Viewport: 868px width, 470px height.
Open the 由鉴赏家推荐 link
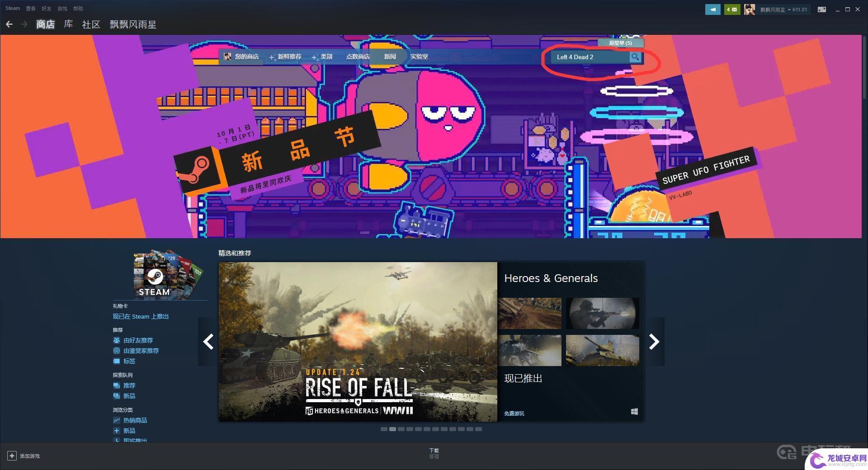pyautogui.click(x=141, y=351)
